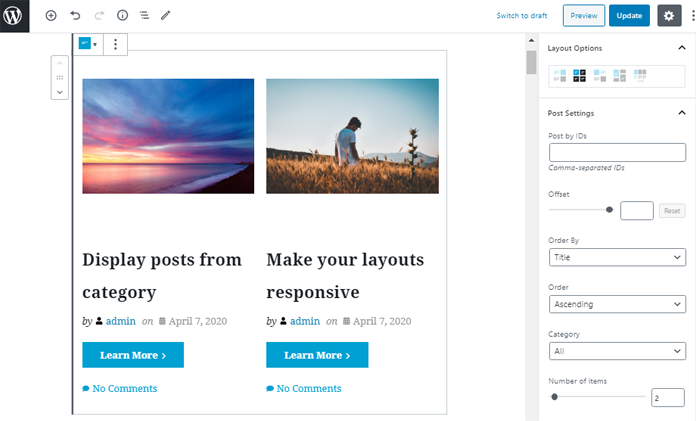Screen dimensions: 696x421
Task: Toggle the settings sidebar gear icon
Action: tap(669, 16)
